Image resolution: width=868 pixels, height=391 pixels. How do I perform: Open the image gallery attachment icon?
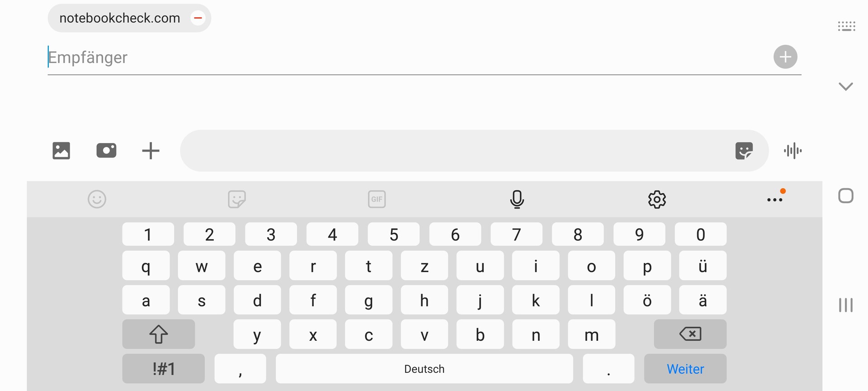(x=61, y=151)
